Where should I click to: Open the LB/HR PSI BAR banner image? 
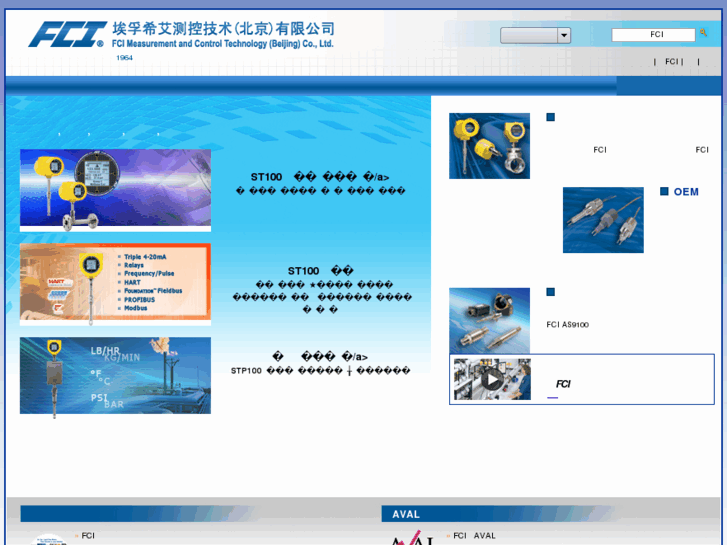[x=115, y=377]
